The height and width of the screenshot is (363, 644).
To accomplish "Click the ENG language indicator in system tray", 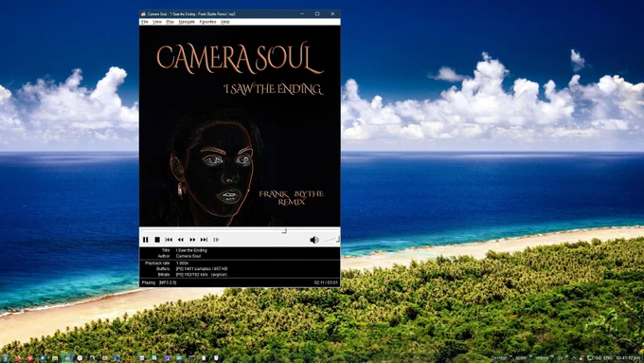I will pyautogui.click(x=607, y=358).
